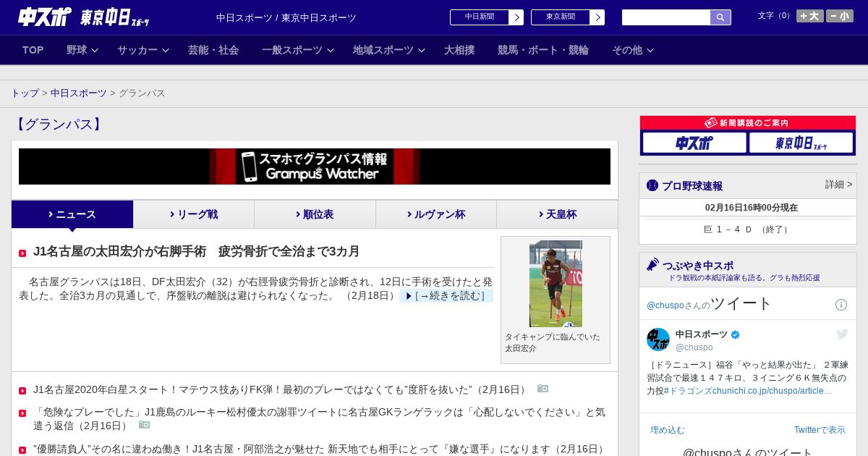Click 東京中日スポーツ subscription logo button
The width and height of the screenshot is (868, 456).
801,143
